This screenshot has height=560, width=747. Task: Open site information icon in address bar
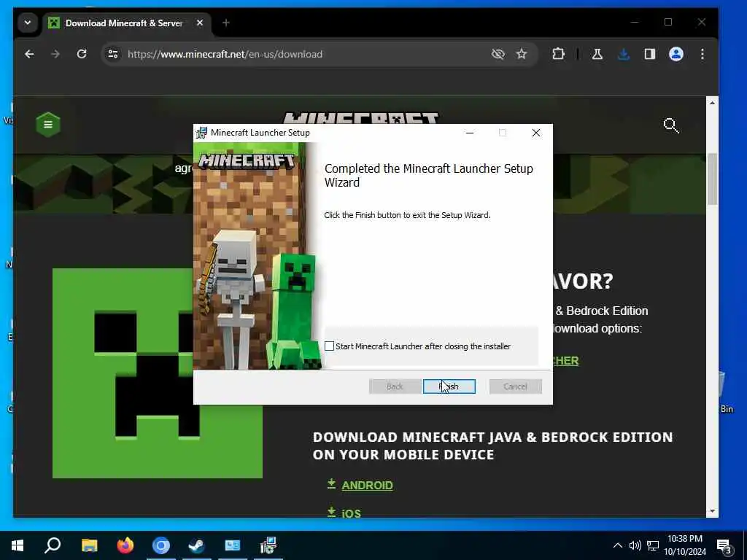pos(113,54)
